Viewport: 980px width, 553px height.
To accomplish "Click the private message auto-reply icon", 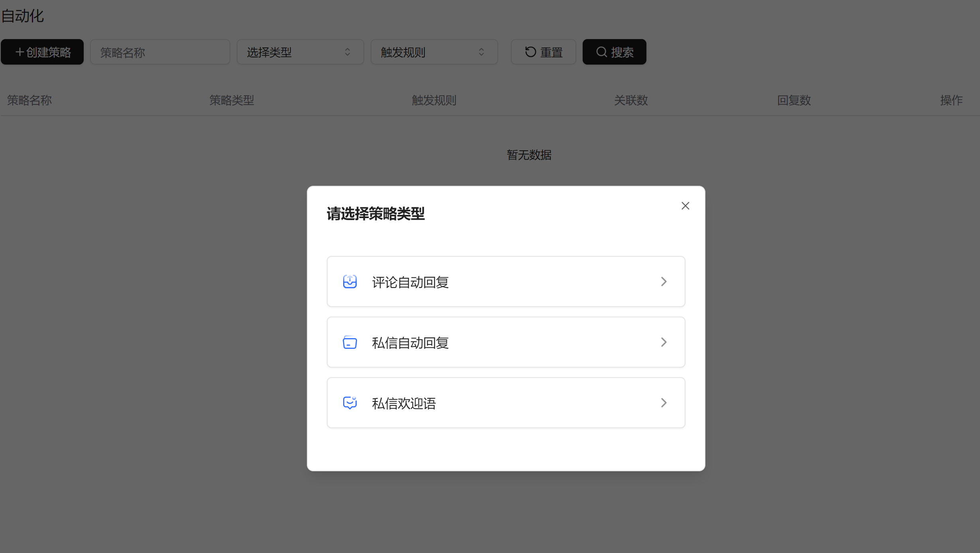I will point(350,342).
